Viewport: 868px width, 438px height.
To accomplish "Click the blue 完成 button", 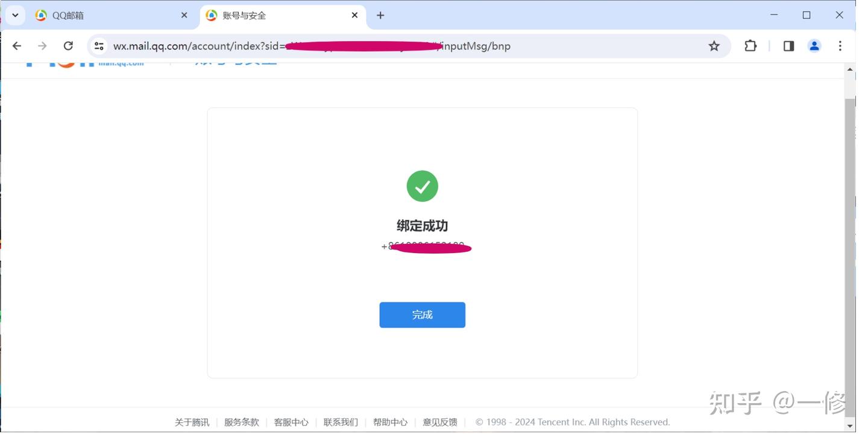I will (422, 314).
